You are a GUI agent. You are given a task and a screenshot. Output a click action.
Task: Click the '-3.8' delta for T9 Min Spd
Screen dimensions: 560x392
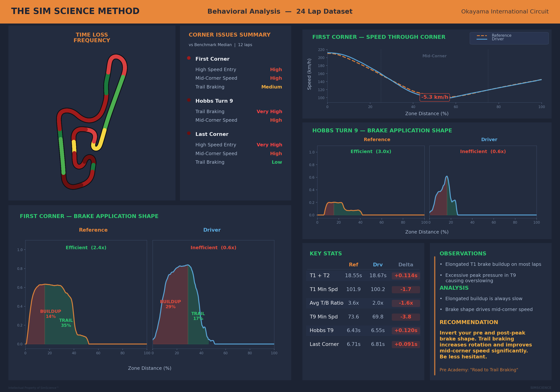406,317
